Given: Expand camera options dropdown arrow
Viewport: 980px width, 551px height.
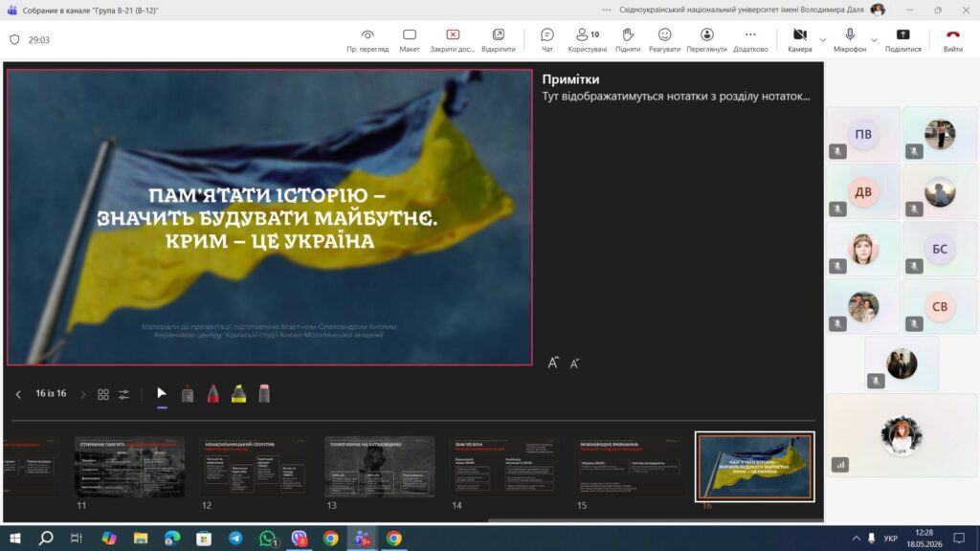Looking at the screenshot, I should [822, 40].
